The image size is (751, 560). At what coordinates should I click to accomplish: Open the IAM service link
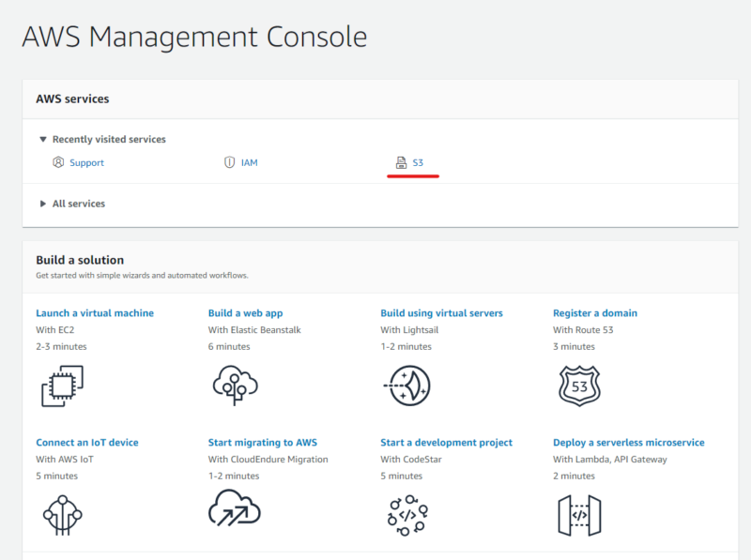(x=249, y=162)
